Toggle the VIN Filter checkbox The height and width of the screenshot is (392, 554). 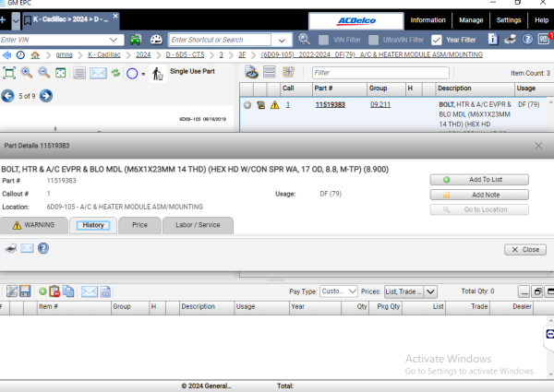point(323,40)
